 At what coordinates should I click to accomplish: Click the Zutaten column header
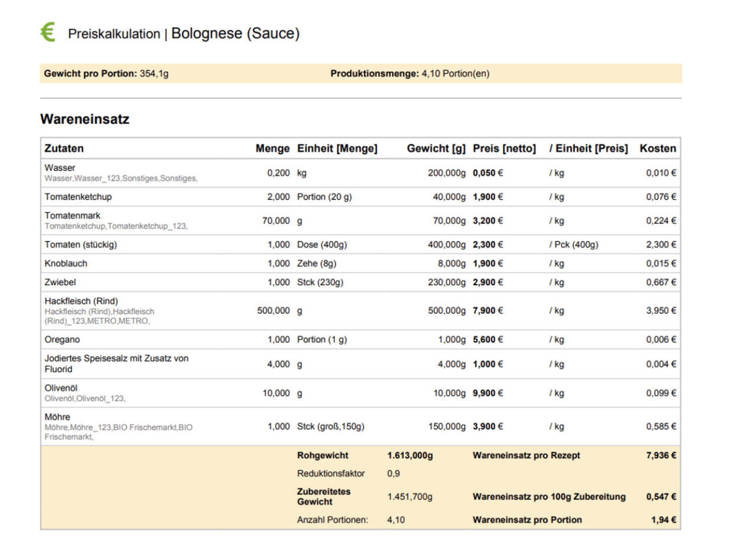point(64,149)
